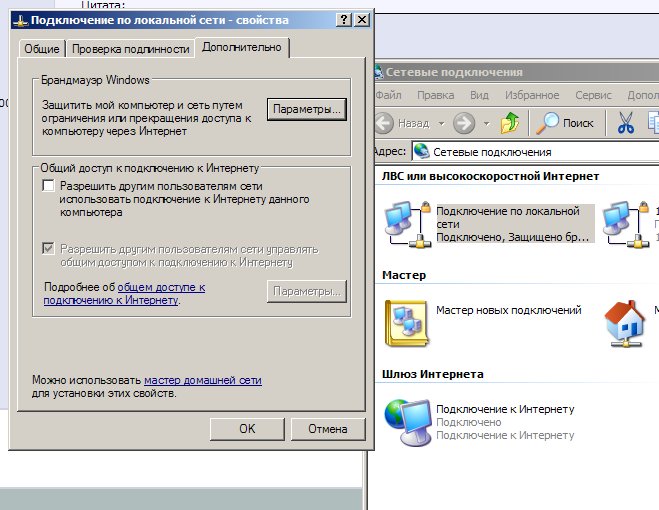Toggle allow users to manage shared access
Image resolution: width=659 pixels, height=510 pixels.
(48, 248)
